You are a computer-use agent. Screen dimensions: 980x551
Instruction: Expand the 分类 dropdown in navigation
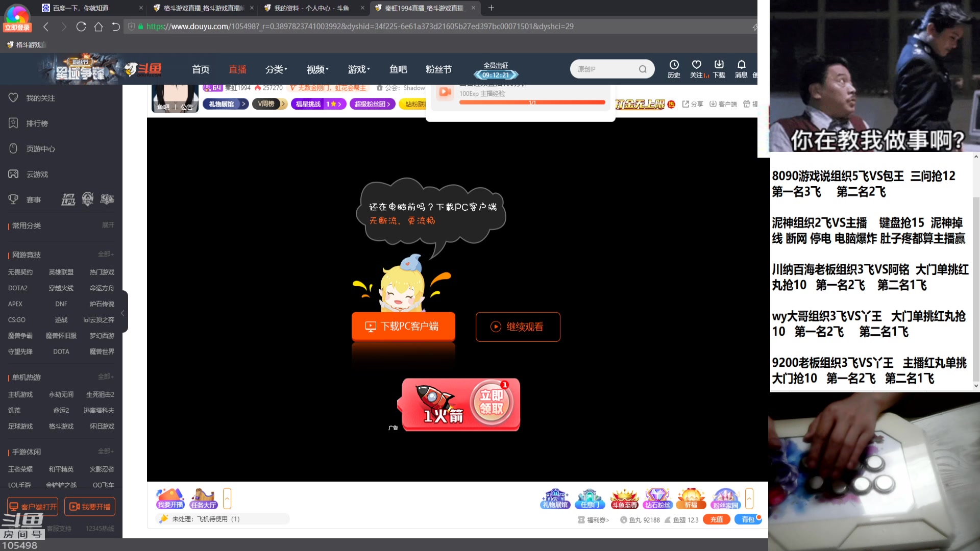(276, 69)
